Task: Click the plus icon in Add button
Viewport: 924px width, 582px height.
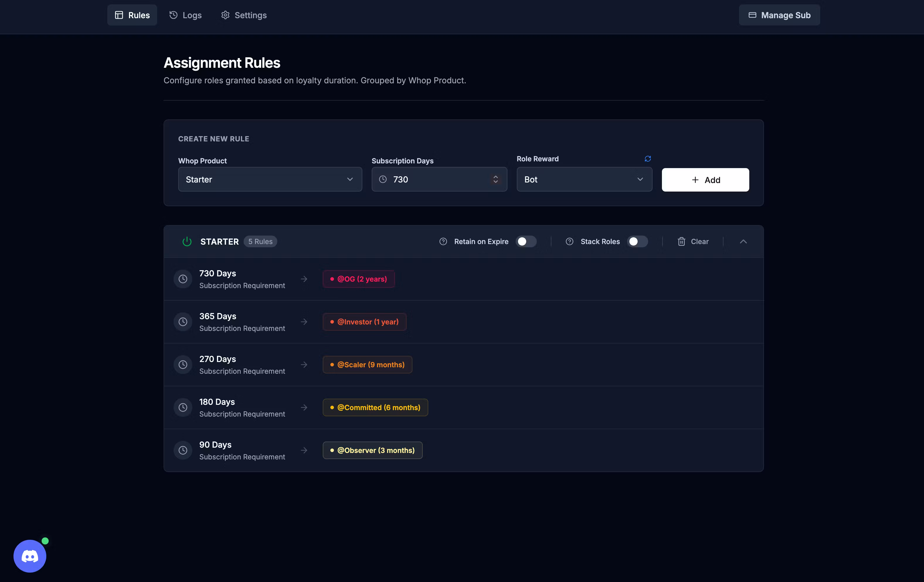Action: [x=695, y=180]
